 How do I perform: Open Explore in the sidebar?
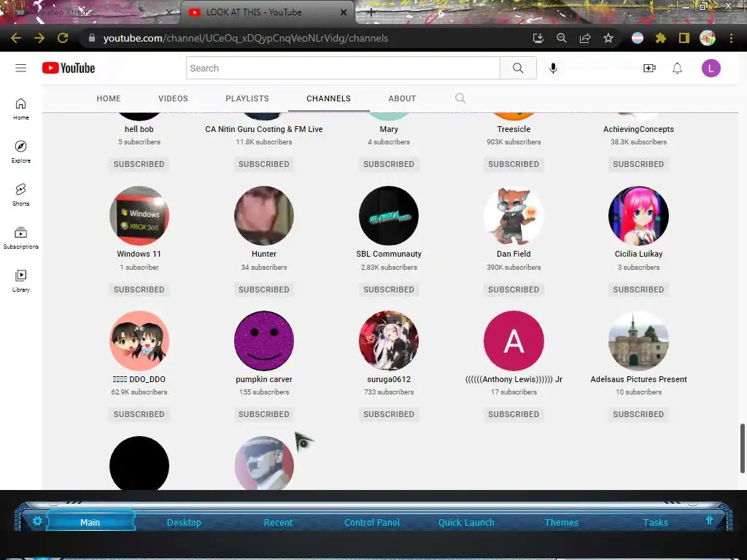click(20, 152)
